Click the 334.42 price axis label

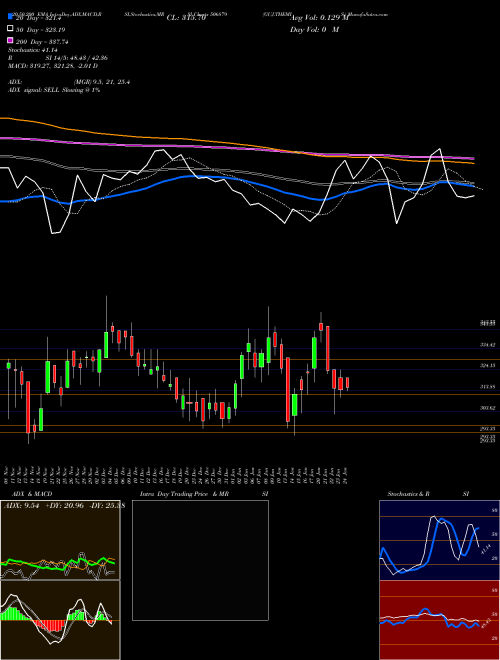pyautogui.click(x=487, y=345)
